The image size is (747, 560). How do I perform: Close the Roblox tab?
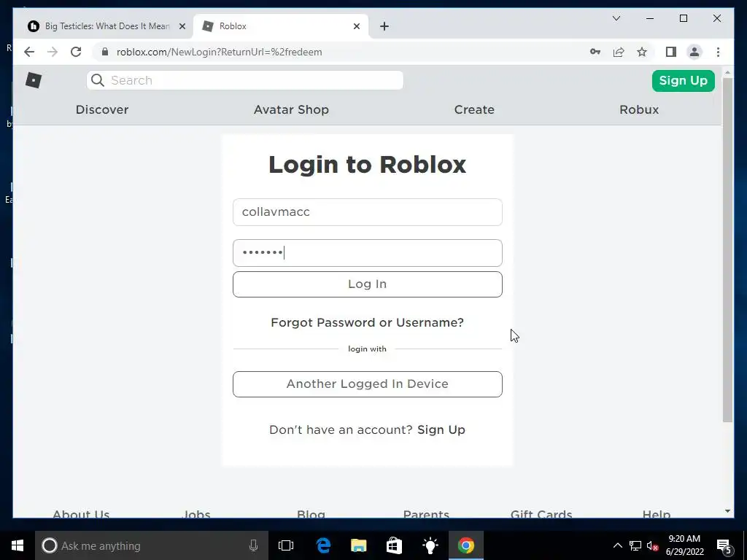pos(356,26)
